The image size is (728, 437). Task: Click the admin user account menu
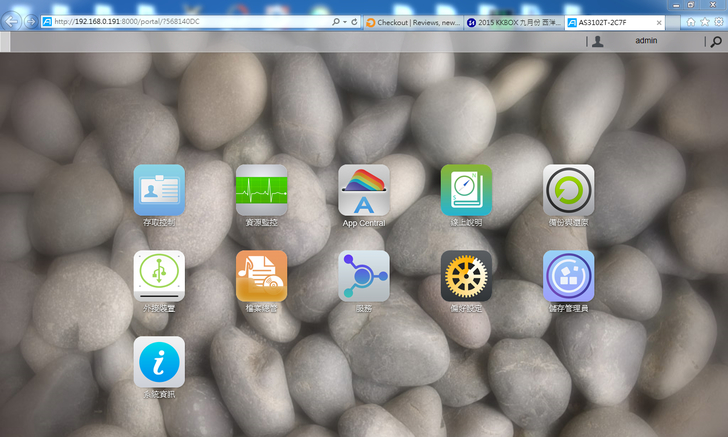click(645, 42)
